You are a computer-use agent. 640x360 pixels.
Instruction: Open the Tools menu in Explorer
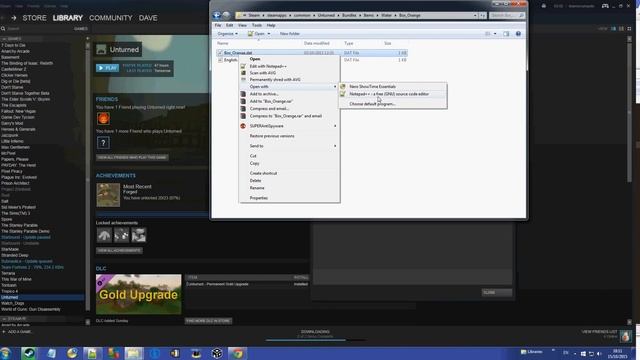[257, 25]
